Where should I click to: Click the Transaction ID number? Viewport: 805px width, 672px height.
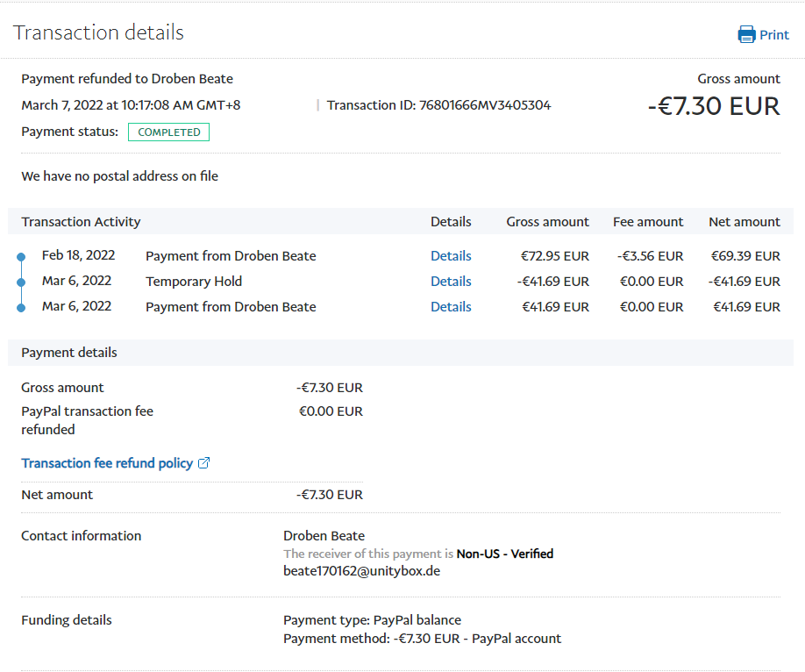click(485, 105)
